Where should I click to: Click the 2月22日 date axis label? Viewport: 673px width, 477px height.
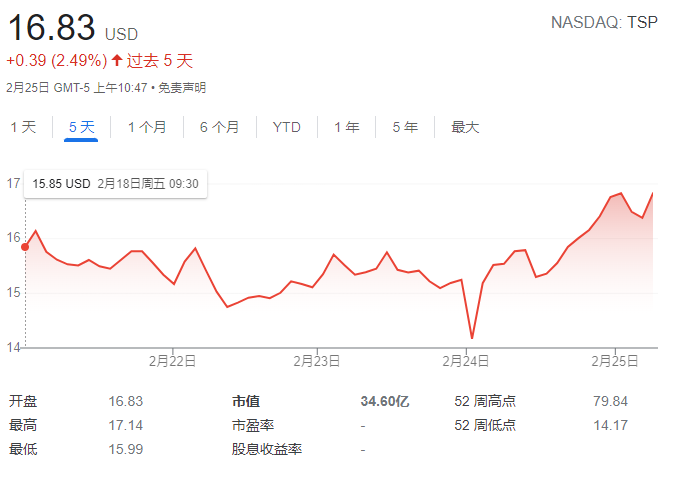(173, 361)
